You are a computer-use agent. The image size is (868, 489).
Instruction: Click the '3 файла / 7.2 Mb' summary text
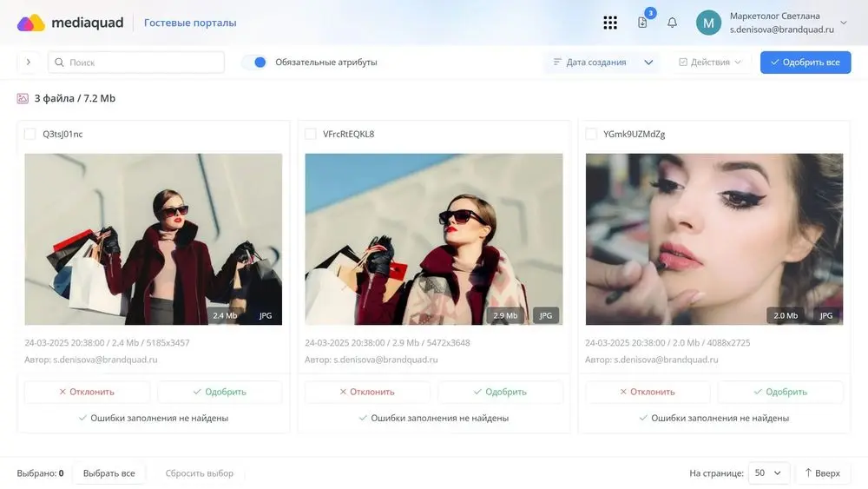[x=75, y=98]
